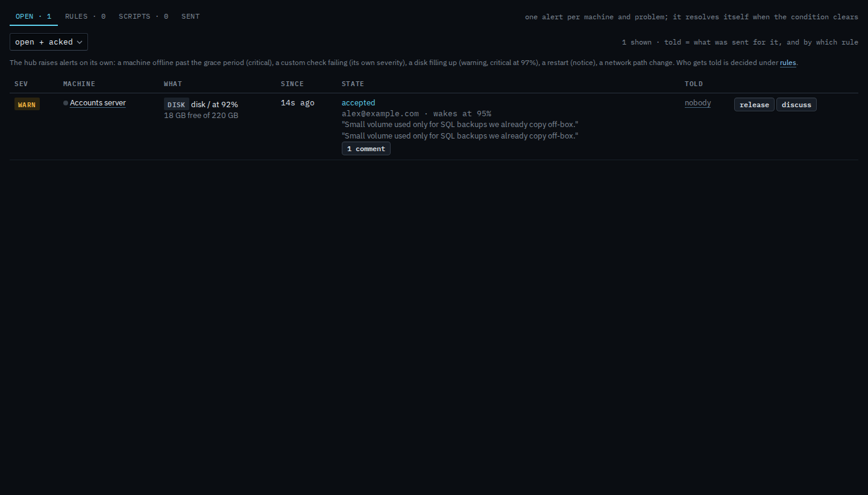Click the WARN severity badge
Screen dimensions: 868x495
click(x=27, y=105)
